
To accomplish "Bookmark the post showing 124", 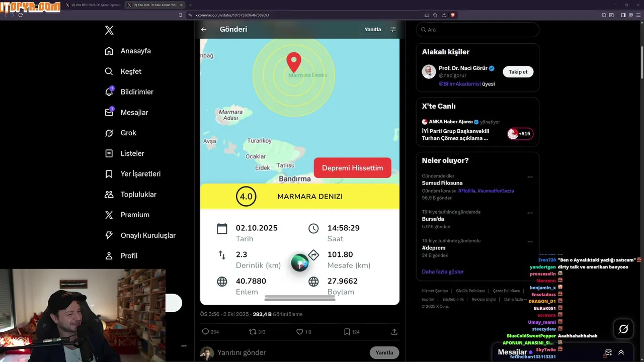I will coord(347,332).
